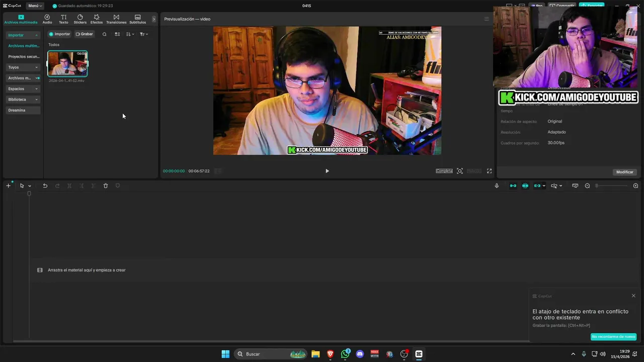The width and height of the screenshot is (644, 362).
Task: Click the timeline playhead marker
Action: 29,194
